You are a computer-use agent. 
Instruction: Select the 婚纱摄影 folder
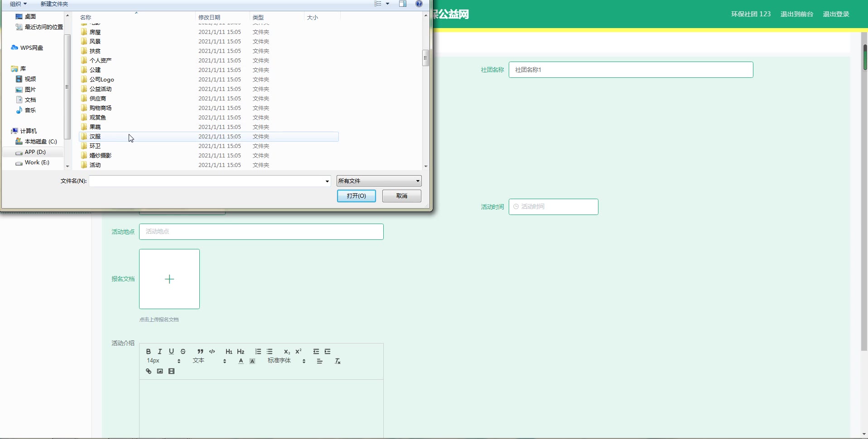(x=96, y=156)
